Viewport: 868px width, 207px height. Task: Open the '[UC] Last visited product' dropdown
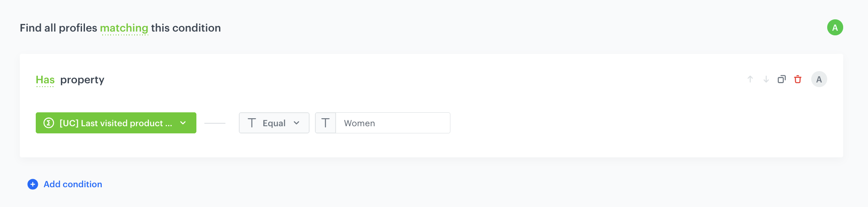pos(116,123)
